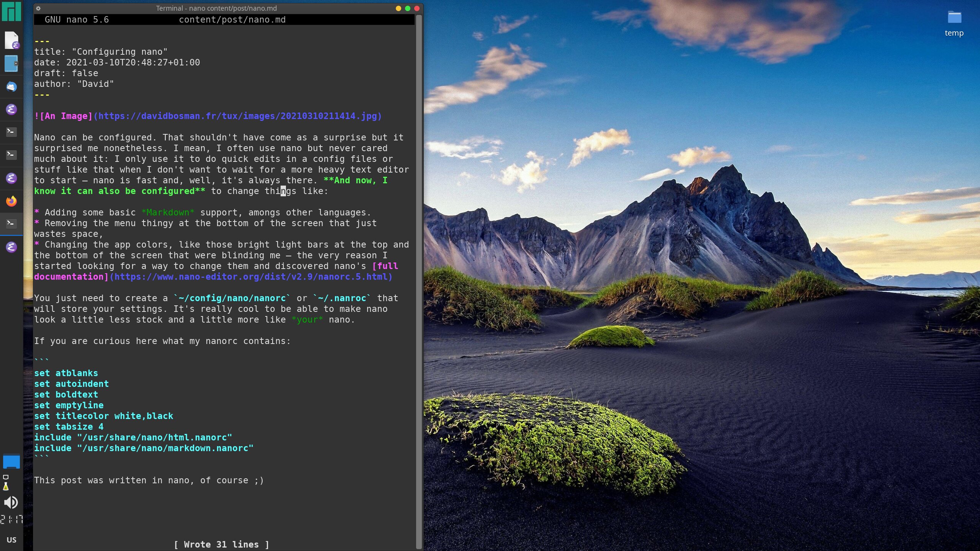Click the davidbosman.fr image URL
Screen dimensions: 980x551
(237, 116)
